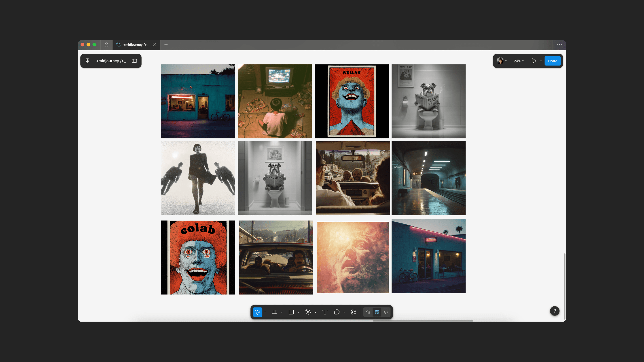Switch to Dev Mode code toggle
The width and height of the screenshot is (644, 362).
point(386,312)
